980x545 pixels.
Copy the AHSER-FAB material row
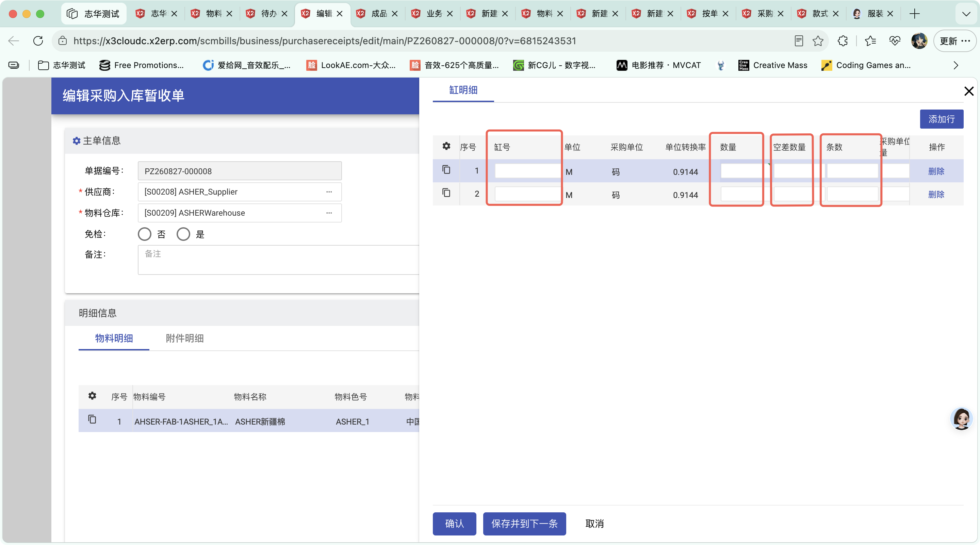92,419
